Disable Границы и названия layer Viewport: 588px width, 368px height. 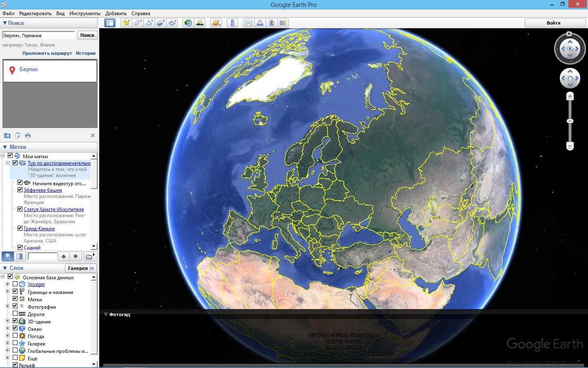pos(15,291)
